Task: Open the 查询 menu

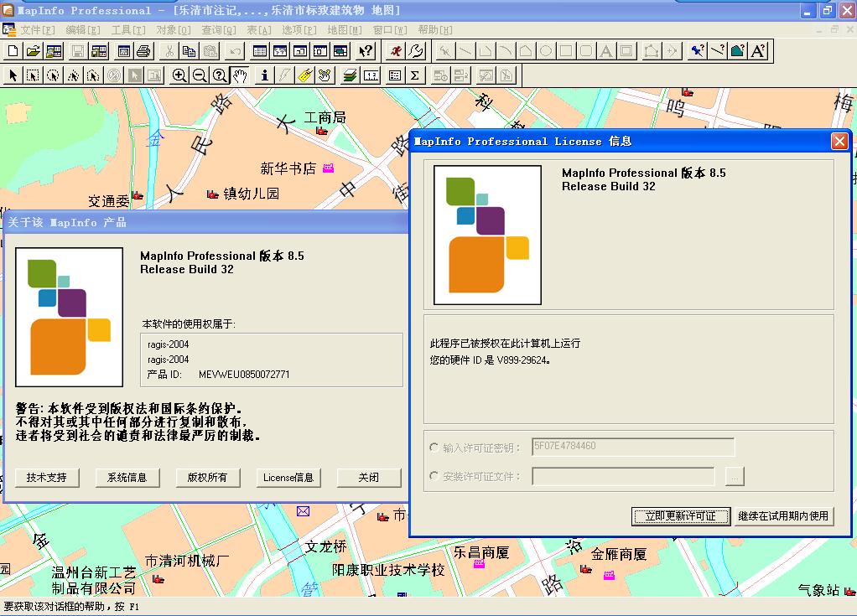Action: pos(219,30)
